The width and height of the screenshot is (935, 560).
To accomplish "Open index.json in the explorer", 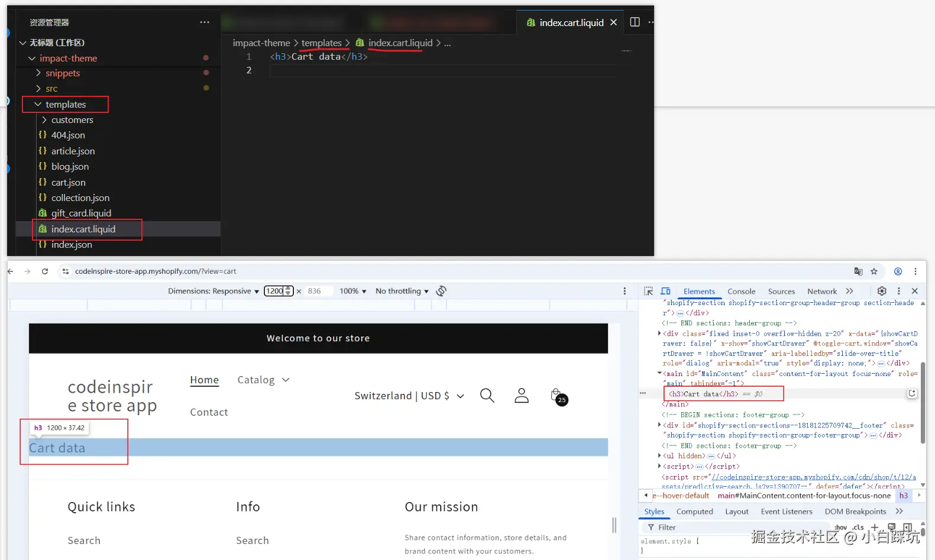I will click(72, 244).
